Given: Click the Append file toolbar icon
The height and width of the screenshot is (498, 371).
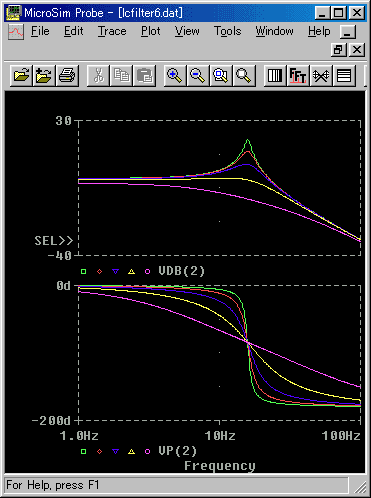Looking at the screenshot, I should click(44, 75).
